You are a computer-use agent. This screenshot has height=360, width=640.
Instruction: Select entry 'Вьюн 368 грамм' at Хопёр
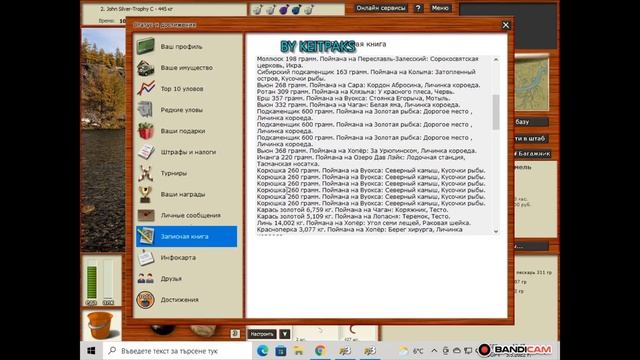367,151
